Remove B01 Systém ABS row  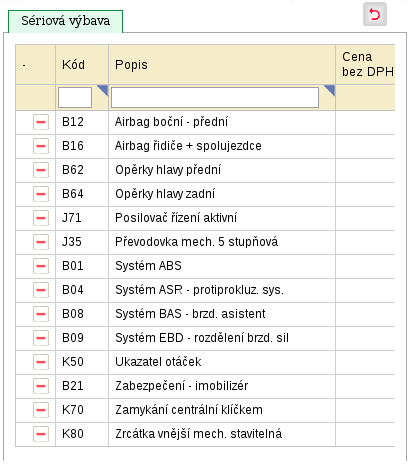41,266
